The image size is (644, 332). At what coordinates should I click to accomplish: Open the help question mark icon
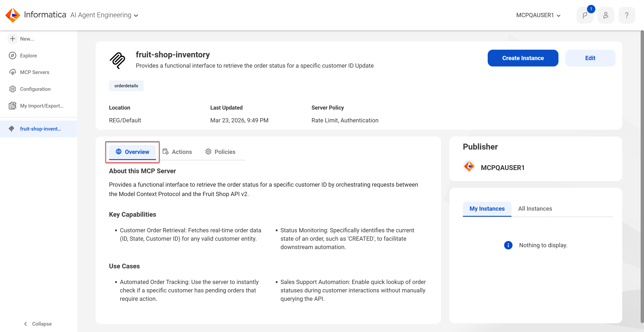coord(627,15)
